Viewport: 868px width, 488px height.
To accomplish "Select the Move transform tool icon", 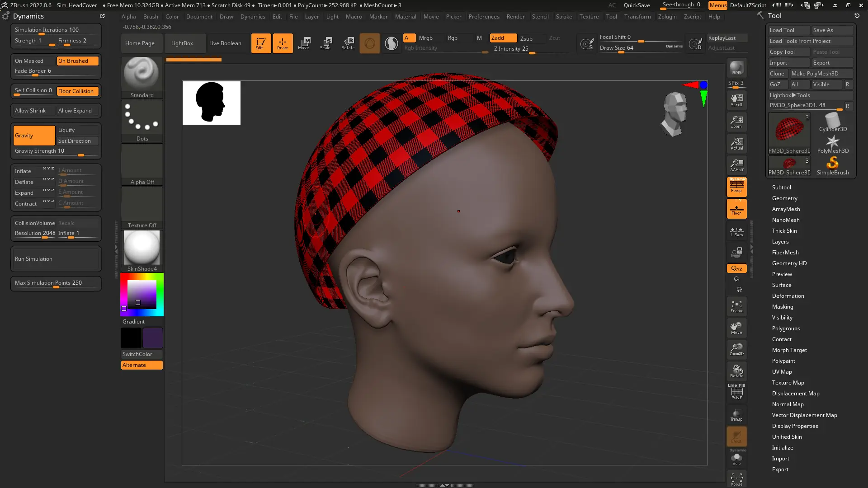I will click(304, 43).
